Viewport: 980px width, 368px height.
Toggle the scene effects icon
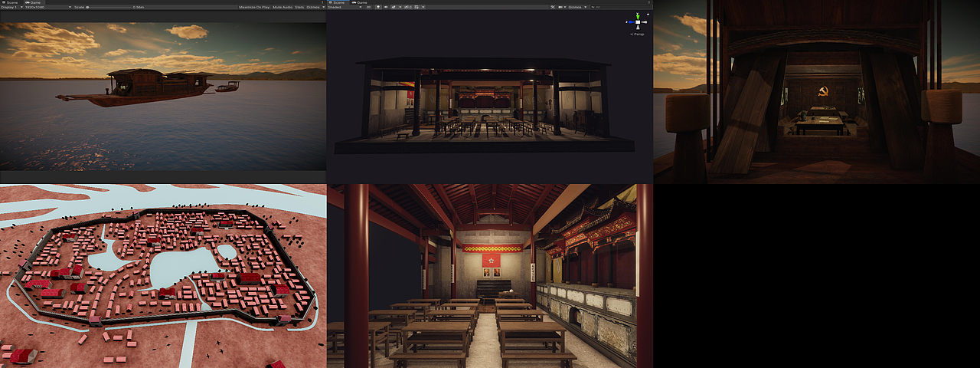(x=394, y=7)
